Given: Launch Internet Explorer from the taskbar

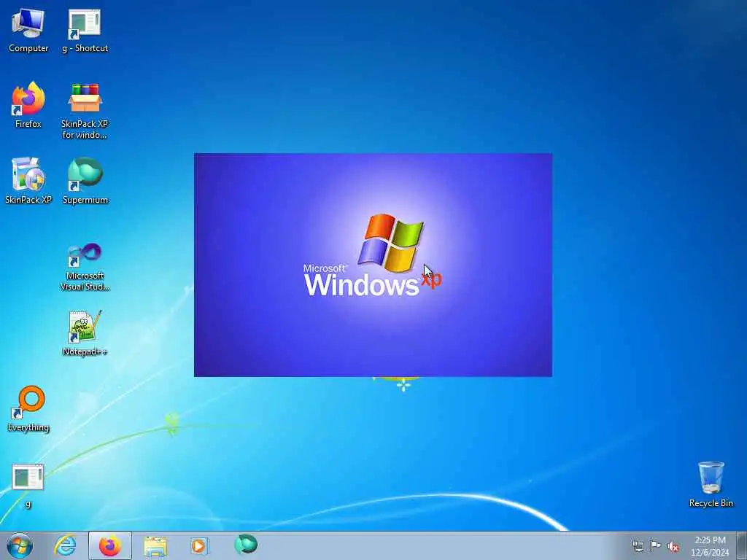Looking at the screenshot, I should coord(65,545).
